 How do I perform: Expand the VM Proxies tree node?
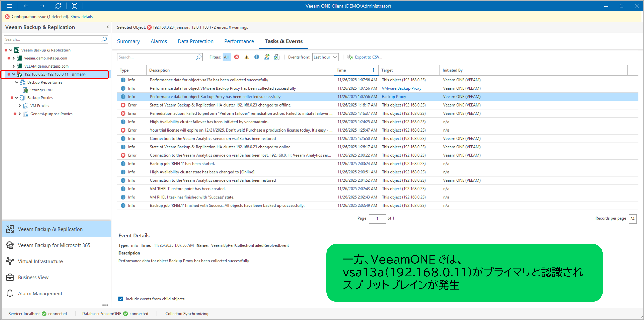19,106
